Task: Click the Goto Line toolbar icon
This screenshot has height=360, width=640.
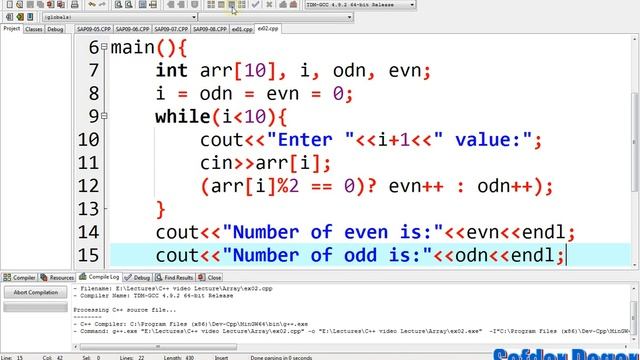Action: tap(153, 4)
